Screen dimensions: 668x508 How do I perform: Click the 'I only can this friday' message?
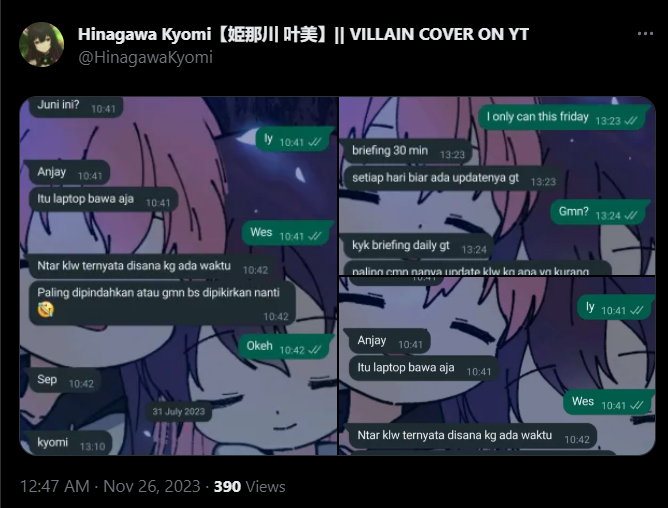564,117
